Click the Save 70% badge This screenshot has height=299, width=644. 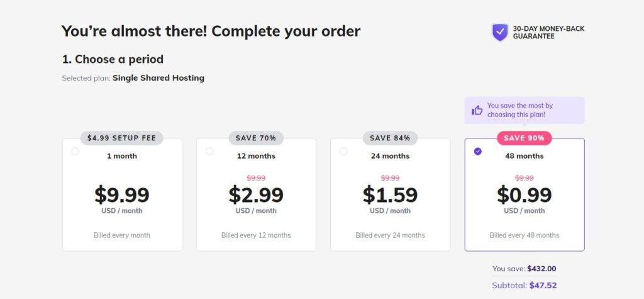point(256,138)
